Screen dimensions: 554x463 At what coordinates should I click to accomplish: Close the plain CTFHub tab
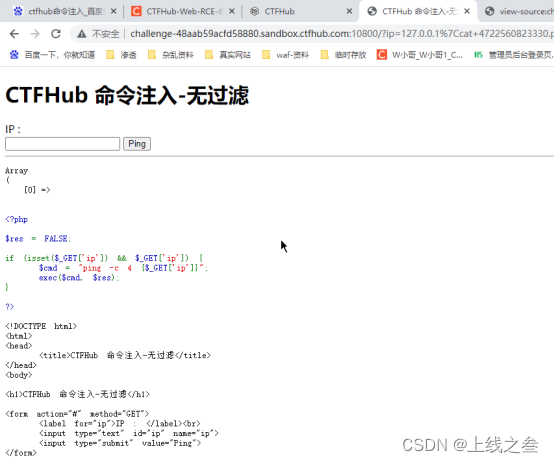[349, 11]
